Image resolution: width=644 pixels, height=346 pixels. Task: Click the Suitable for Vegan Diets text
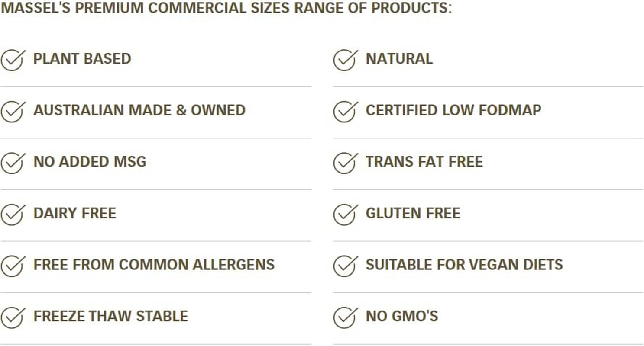click(464, 265)
